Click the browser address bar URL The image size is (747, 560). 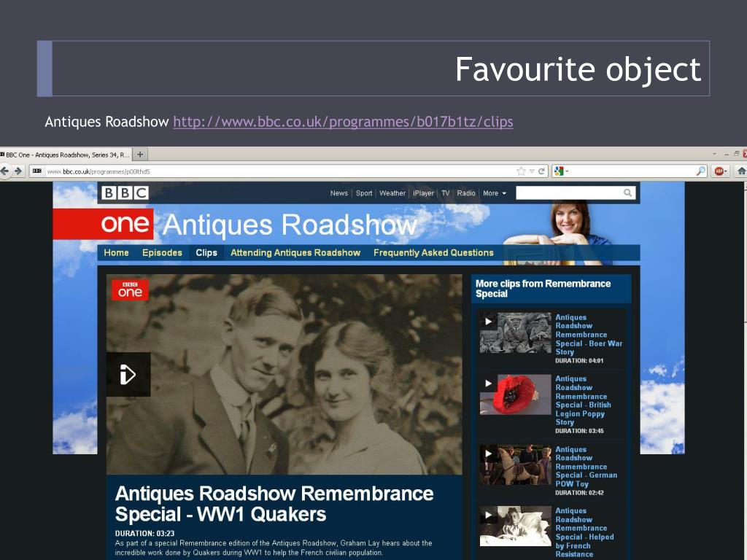click(98, 171)
